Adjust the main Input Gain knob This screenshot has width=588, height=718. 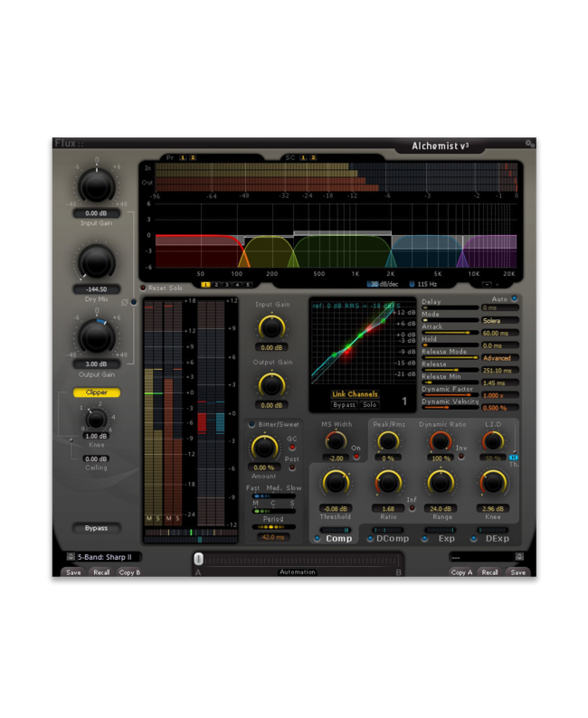click(97, 186)
